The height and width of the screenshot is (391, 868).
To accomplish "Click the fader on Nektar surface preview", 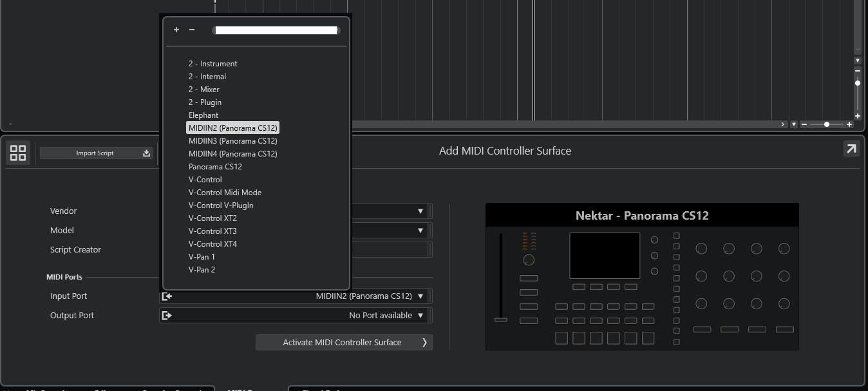I will (500, 319).
